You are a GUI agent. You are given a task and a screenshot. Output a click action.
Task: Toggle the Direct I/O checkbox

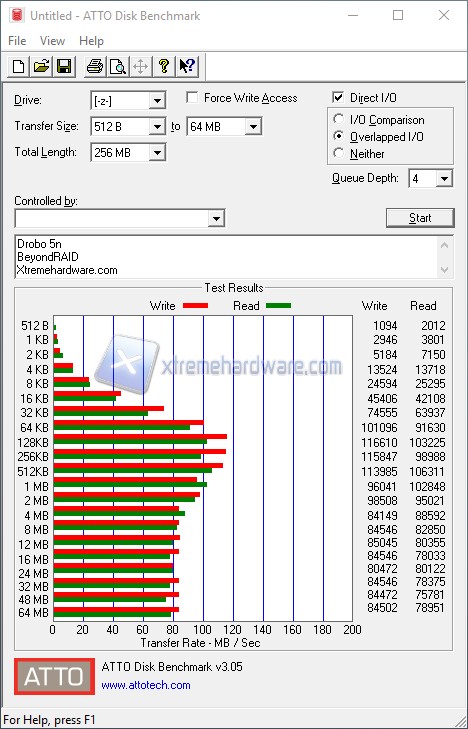[338, 98]
